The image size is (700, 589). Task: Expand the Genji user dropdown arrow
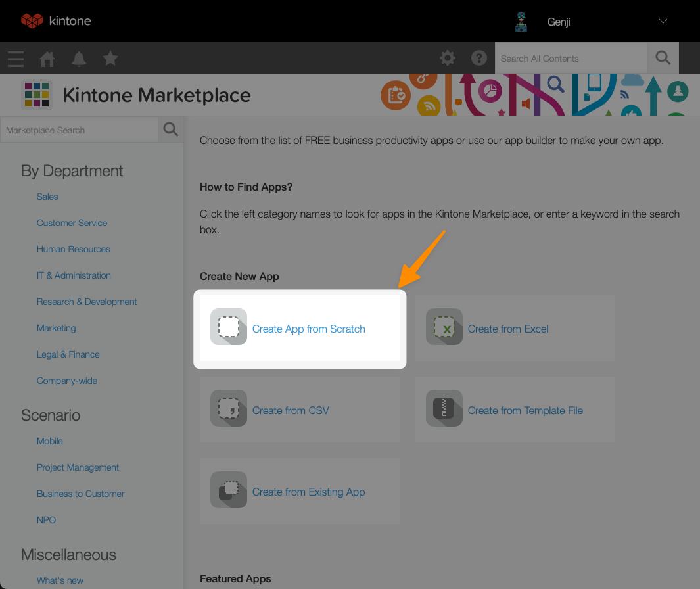pos(663,21)
